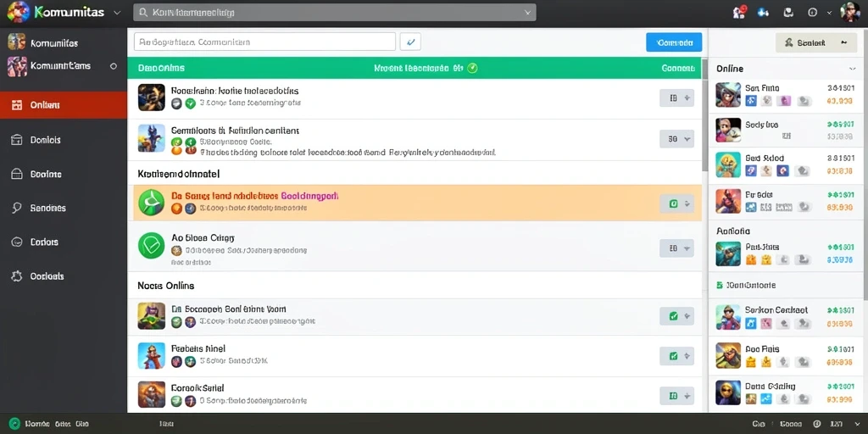Click the green check badge under 'Roockiann' title

tap(191, 103)
